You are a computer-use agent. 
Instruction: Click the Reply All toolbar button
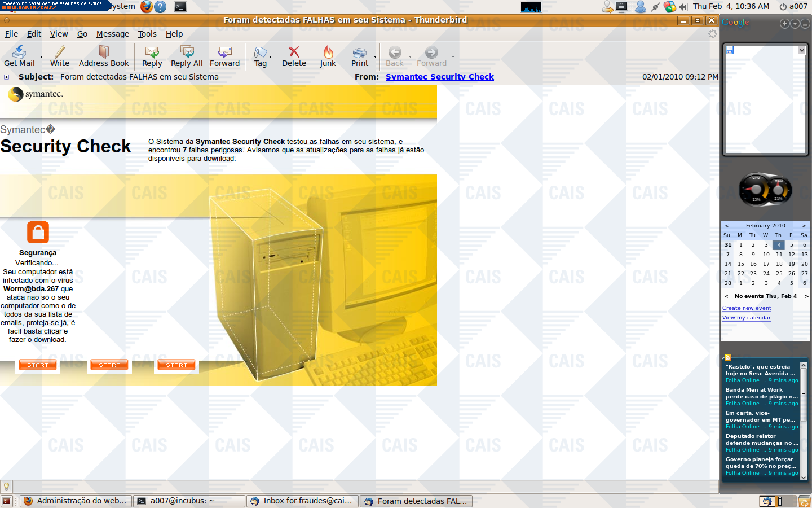click(x=187, y=52)
